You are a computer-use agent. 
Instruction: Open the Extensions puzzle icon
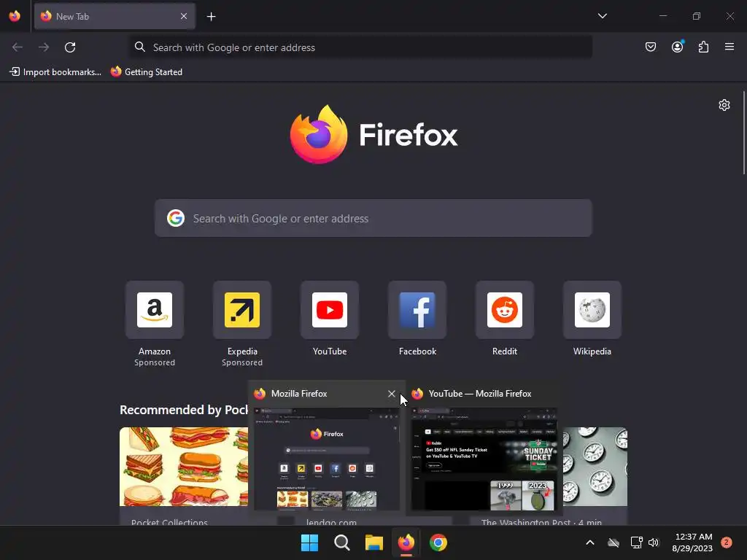pos(704,47)
